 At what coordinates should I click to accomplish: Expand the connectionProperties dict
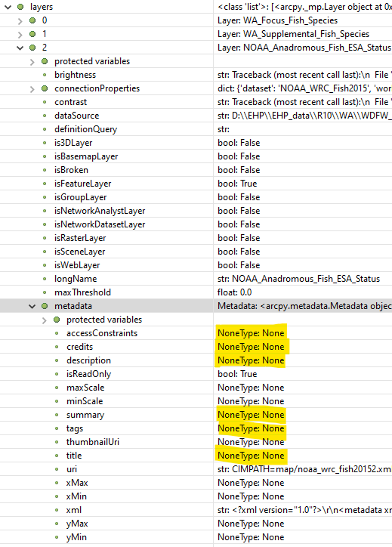[x=32, y=89]
